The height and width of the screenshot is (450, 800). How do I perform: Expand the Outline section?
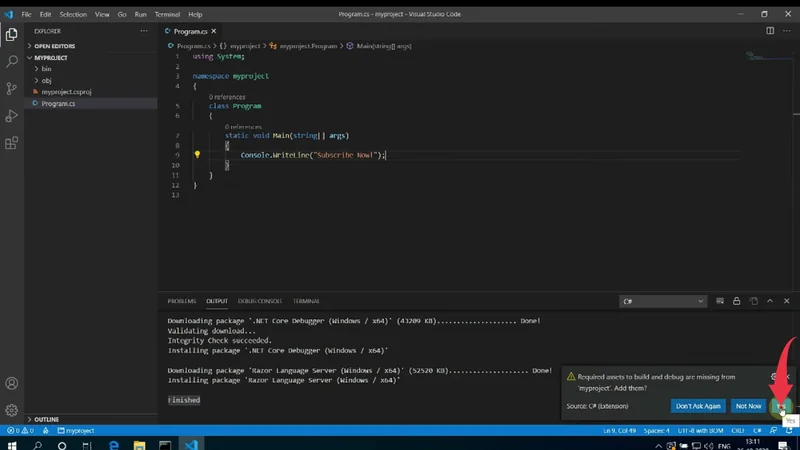point(47,419)
